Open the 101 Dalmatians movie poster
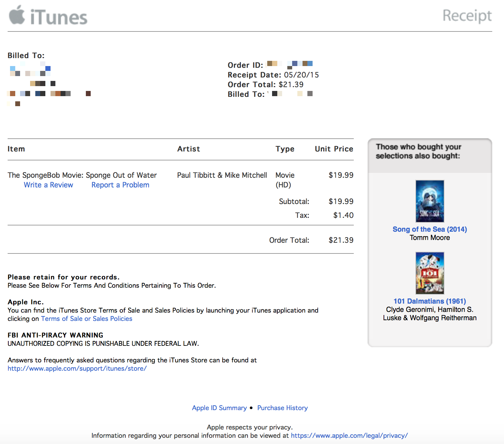 click(x=430, y=273)
